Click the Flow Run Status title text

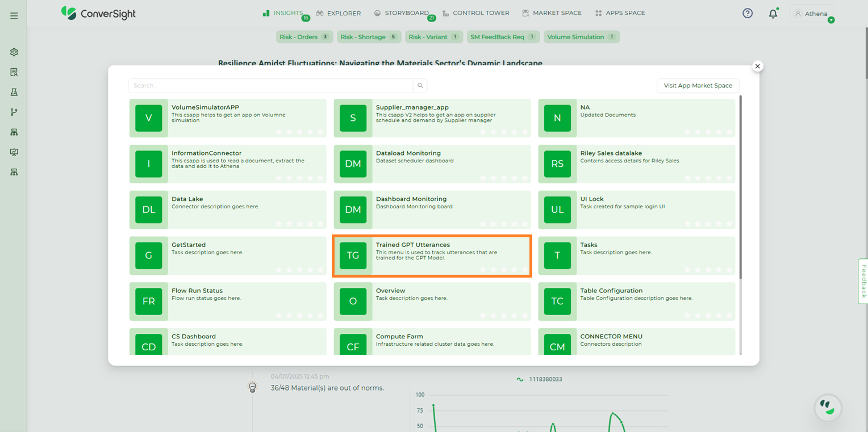(197, 291)
